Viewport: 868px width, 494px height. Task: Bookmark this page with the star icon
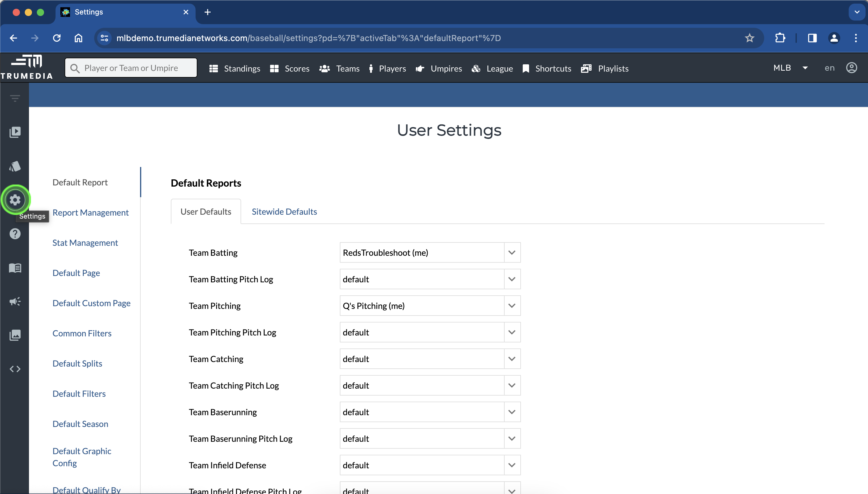click(x=749, y=38)
